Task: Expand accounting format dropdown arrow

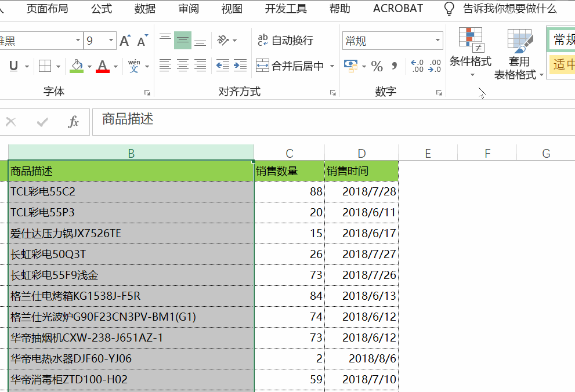Action: coord(364,67)
